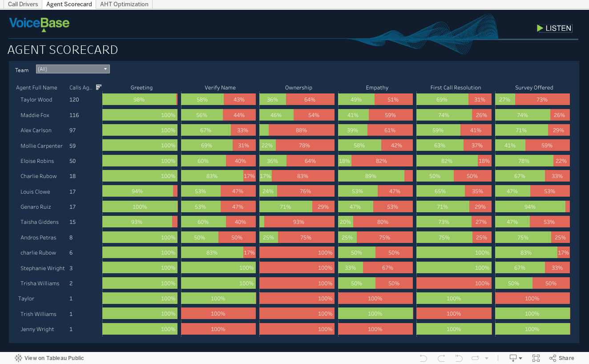The height and width of the screenshot is (364, 589).
Task: Click Eloise Robins' red 82% Empathy bar
Action: click(382, 161)
